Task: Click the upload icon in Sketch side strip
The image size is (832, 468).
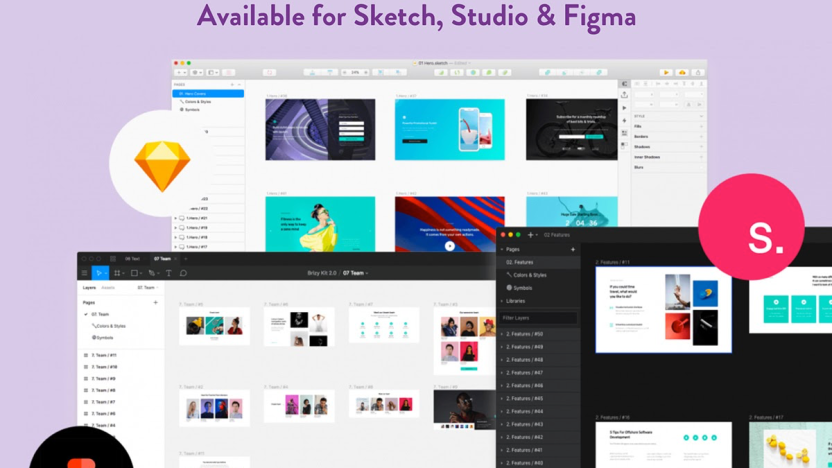Action: pyautogui.click(x=625, y=94)
